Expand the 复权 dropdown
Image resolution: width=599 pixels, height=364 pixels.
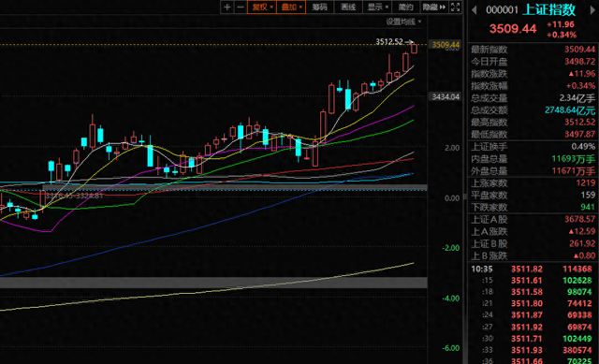(x=262, y=7)
